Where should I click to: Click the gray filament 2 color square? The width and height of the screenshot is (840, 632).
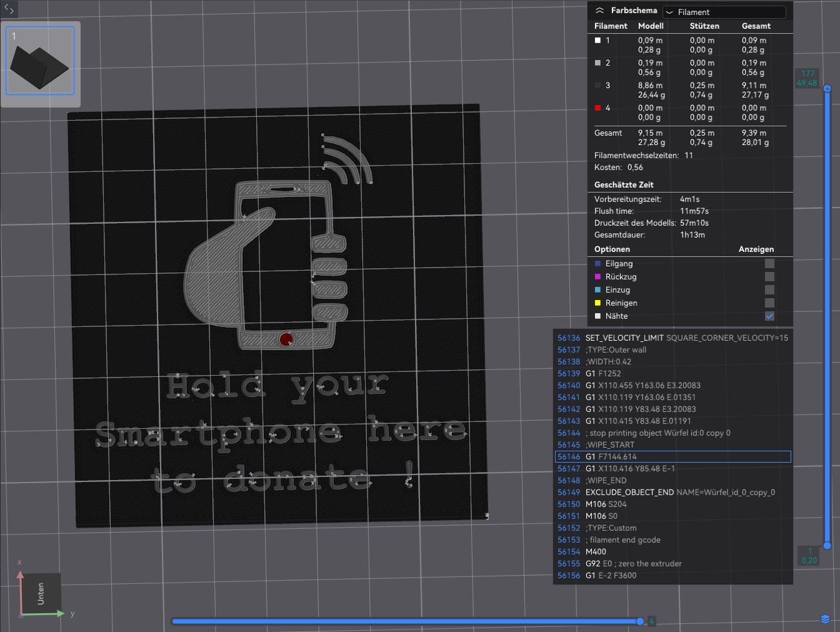(597, 63)
